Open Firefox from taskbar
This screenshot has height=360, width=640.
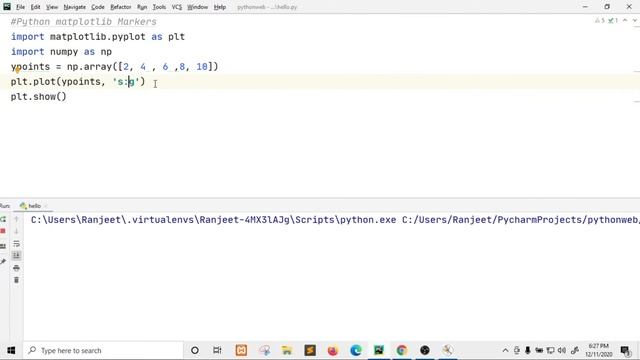tap(333, 350)
